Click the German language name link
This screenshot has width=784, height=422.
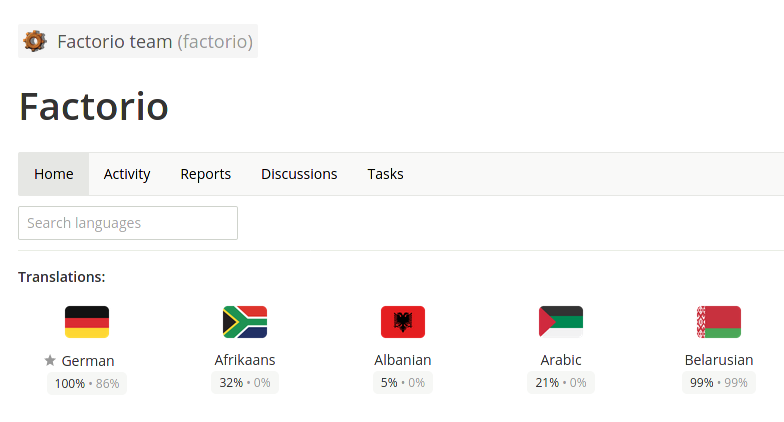tap(88, 360)
